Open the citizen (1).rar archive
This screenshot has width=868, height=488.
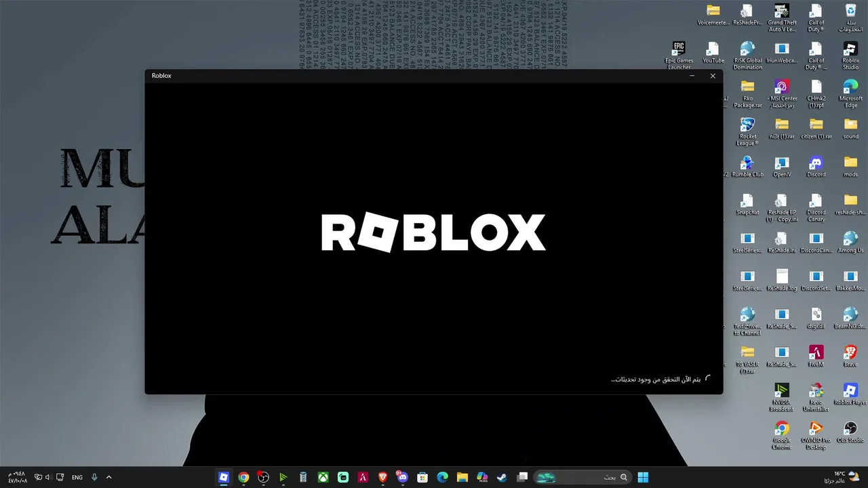coord(816,129)
